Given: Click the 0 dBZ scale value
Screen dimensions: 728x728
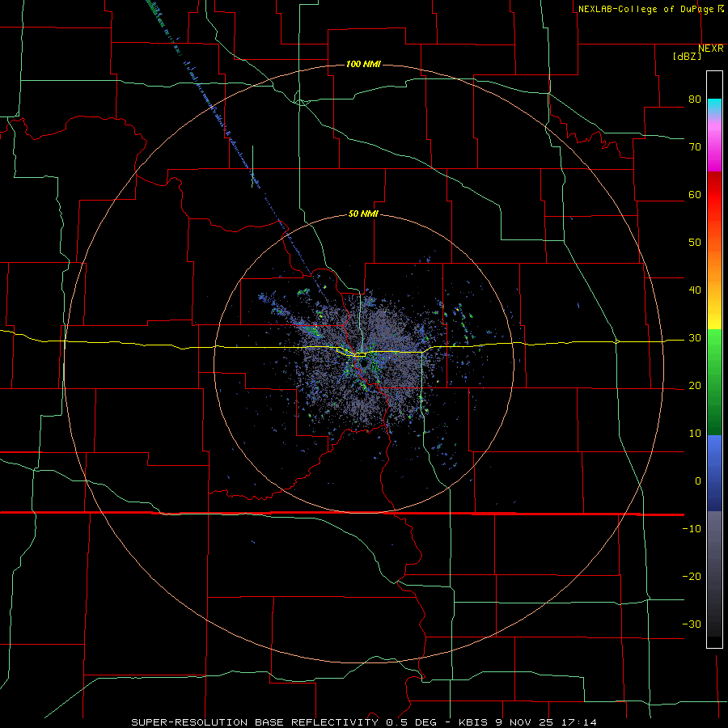Looking at the screenshot, I should click(698, 481).
